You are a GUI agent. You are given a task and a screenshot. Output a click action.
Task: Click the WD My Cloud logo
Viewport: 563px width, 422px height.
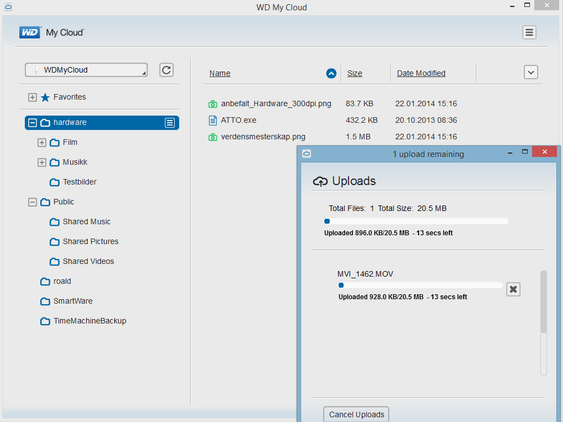click(30, 33)
